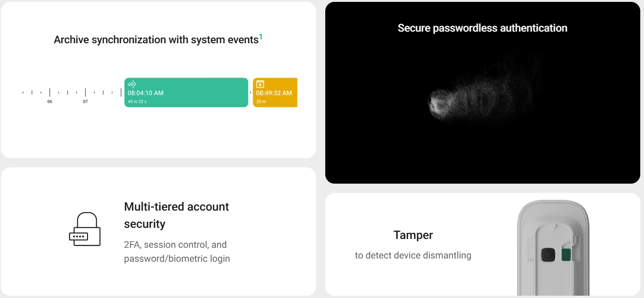Select the yellow 08:49:32 AM timeline event
This screenshot has width=644, height=298.
(x=275, y=93)
